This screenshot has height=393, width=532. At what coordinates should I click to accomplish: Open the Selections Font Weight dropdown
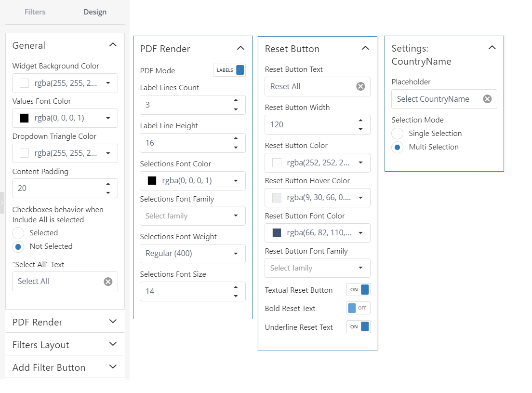193,254
